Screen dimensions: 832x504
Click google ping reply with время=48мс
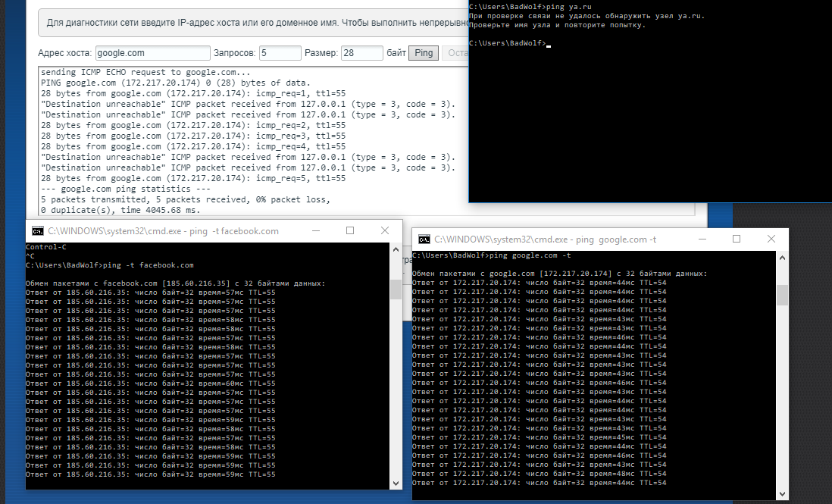tap(539, 474)
